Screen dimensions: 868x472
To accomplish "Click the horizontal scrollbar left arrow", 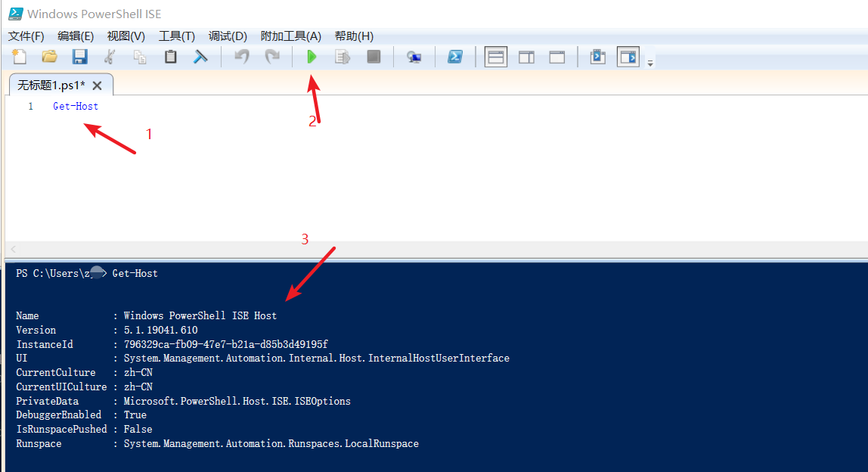I will [x=14, y=250].
